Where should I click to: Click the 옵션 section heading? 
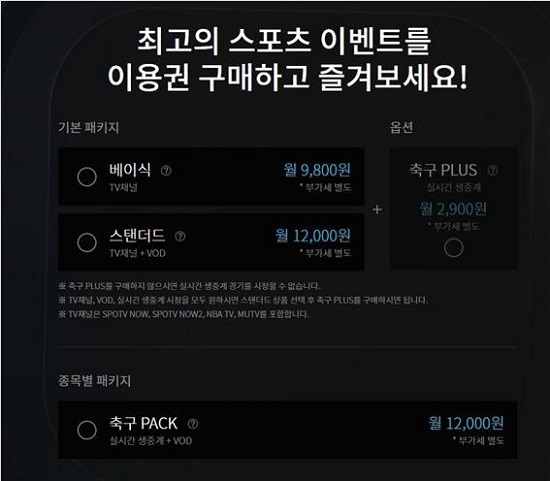tap(401, 127)
